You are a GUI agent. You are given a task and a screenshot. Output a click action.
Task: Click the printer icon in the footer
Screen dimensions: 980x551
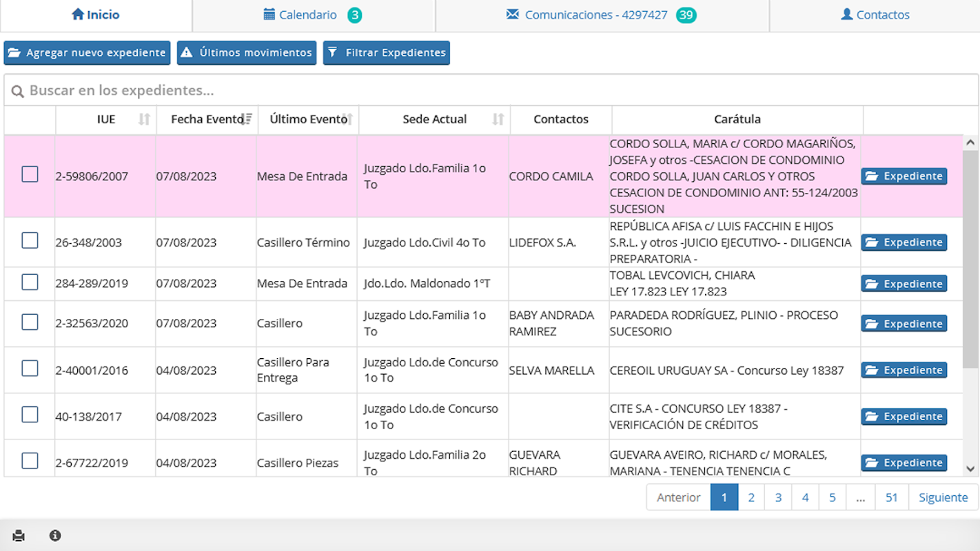tap(19, 536)
